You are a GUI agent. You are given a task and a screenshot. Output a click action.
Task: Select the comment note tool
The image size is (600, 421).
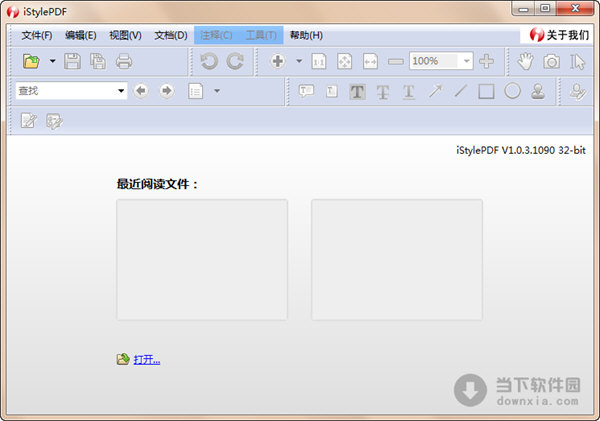pos(306,91)
